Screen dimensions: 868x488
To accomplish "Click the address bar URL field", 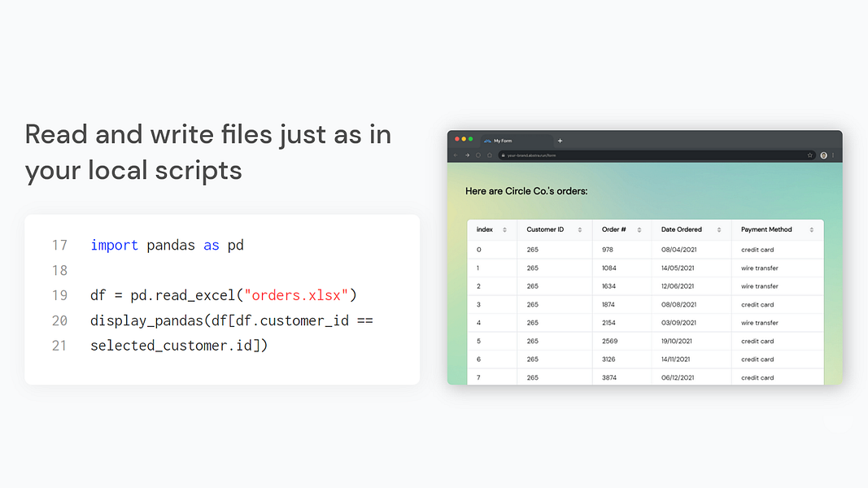I will point(656,155).
